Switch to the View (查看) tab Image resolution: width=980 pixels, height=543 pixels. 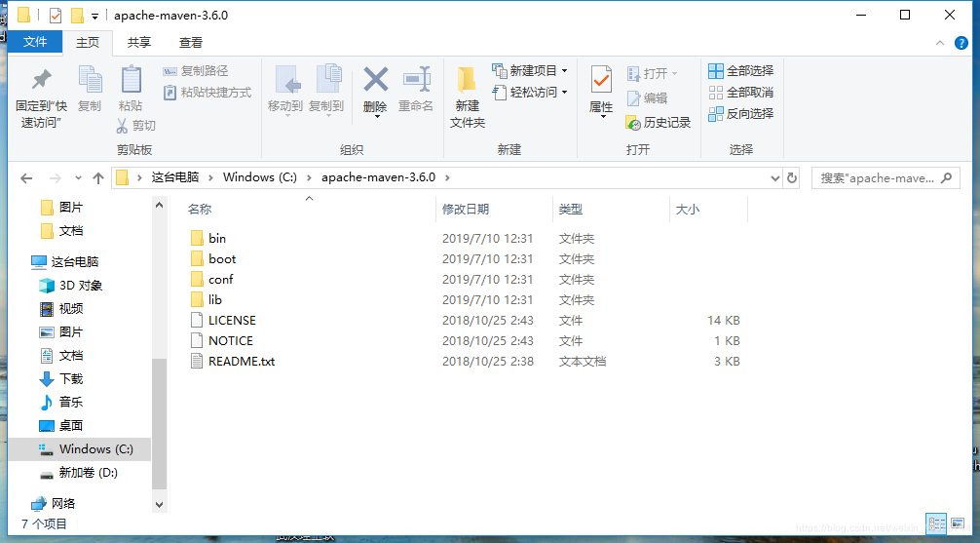[191, 43]
